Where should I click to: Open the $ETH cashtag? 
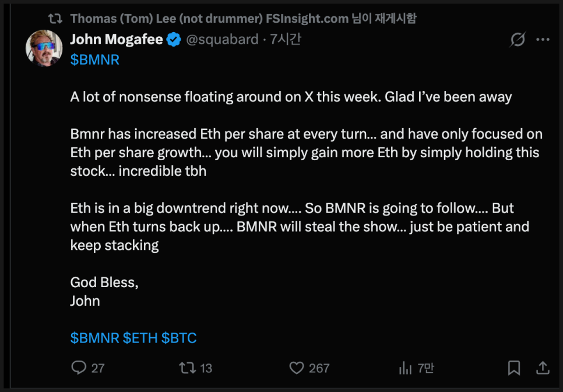[140, 338]
